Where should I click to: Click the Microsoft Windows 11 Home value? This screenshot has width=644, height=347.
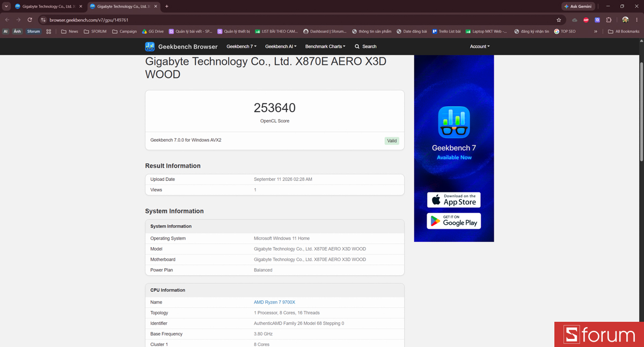[282, 239]
